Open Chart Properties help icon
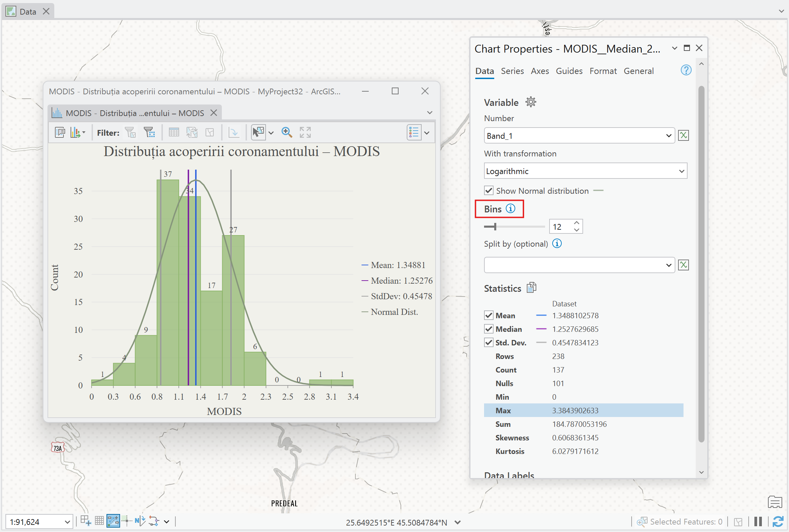This screenshot has width=789, height=532. point(686,70)
